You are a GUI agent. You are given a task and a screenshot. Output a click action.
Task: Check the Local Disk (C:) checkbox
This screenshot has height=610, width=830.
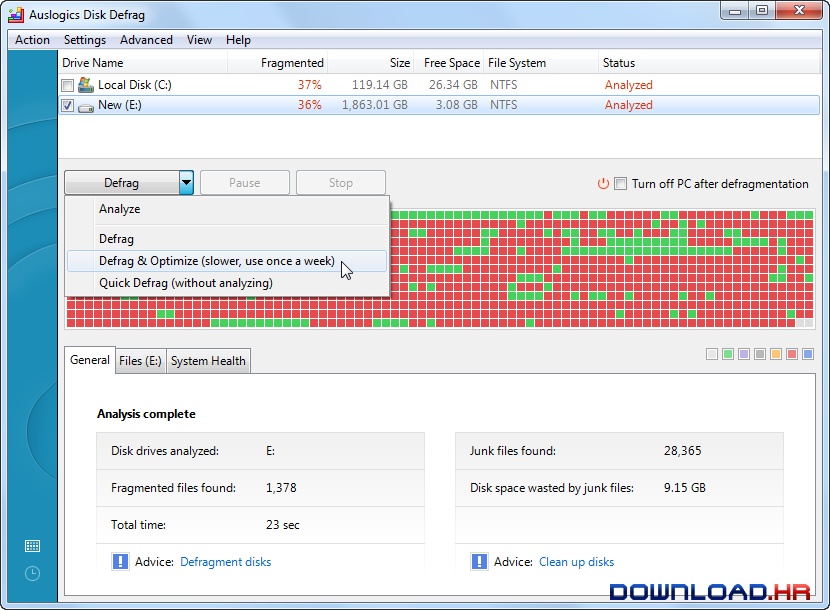coord(67,85)
